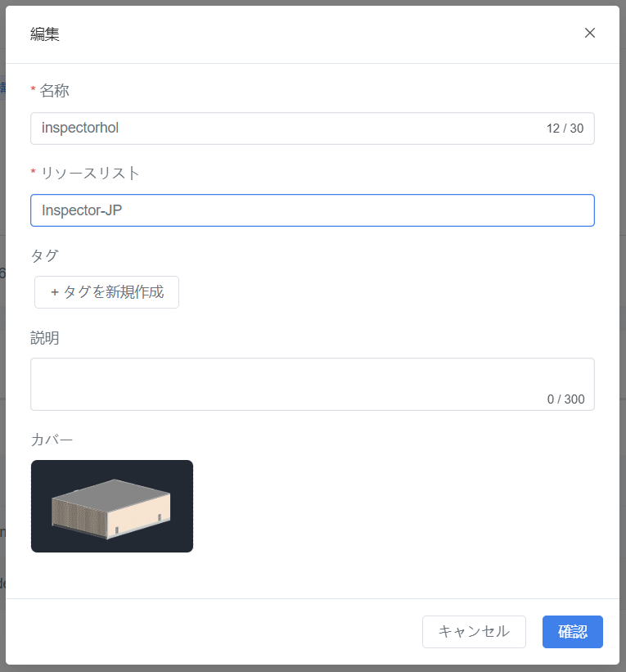Click the red asterisk beside 名称
This screenshot has width=626, height=672.
pos(33,89)
